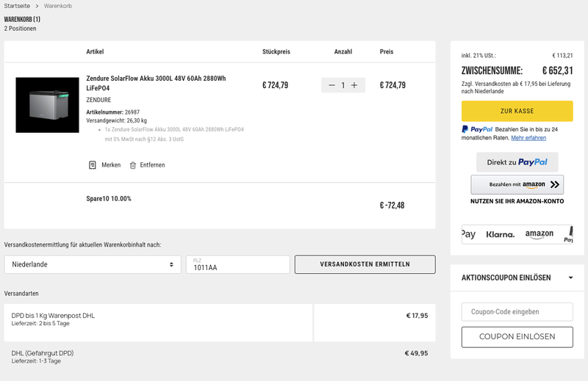Click the ZENDURE brand name
Image resolution: width=588 pixels, height=381 pixels.
pos(98,100)
